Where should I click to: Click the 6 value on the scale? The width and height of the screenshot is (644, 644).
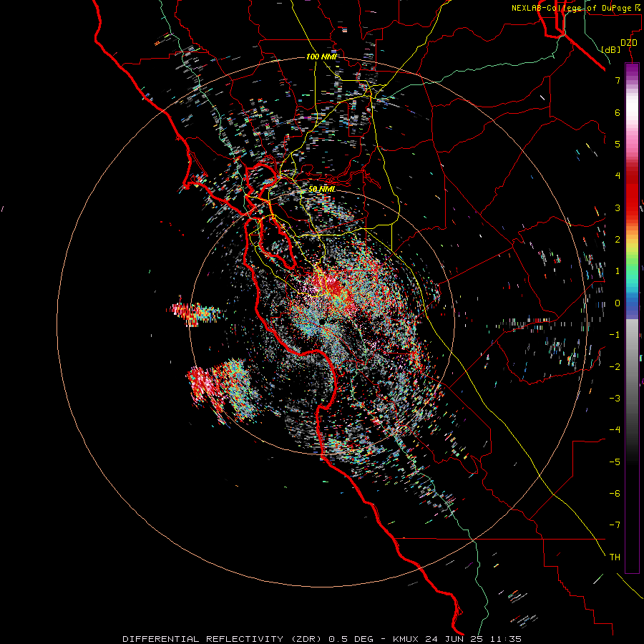pos(618,112)
